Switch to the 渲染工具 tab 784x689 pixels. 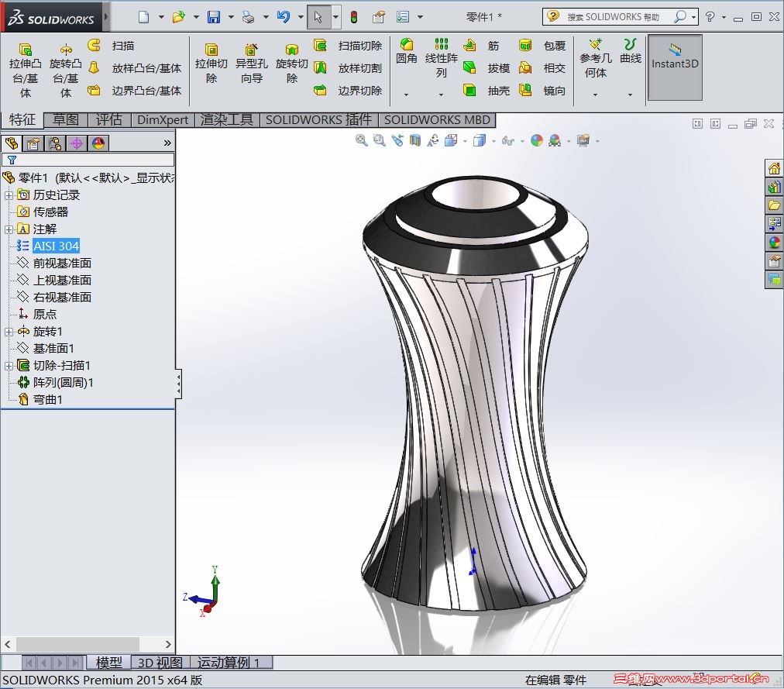[227, 120]
